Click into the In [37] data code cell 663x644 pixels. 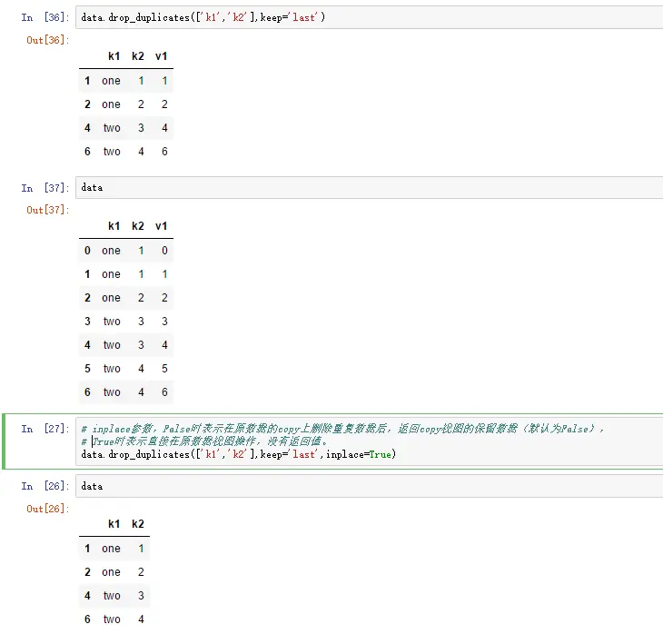(369, 187)
